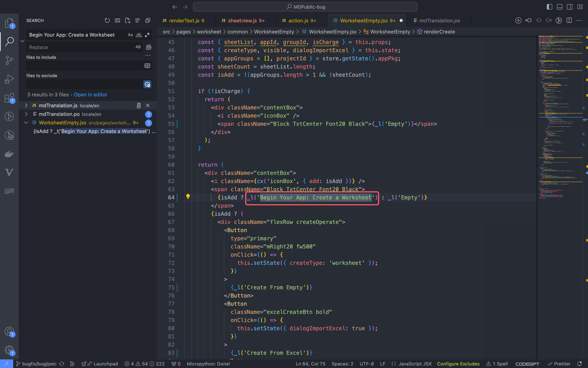
Task: Expand mdTranslation.js search results
Action: [x=26, y=105]
